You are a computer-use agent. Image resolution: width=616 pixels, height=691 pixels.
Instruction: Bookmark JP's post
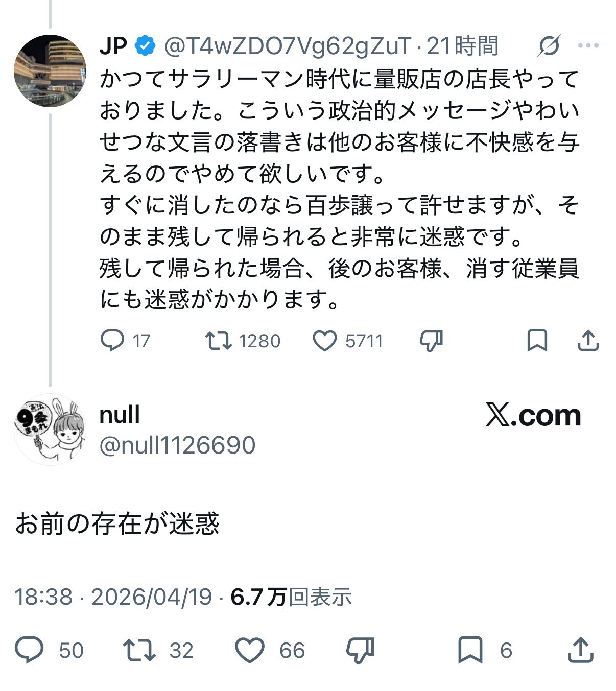[537, 341]
